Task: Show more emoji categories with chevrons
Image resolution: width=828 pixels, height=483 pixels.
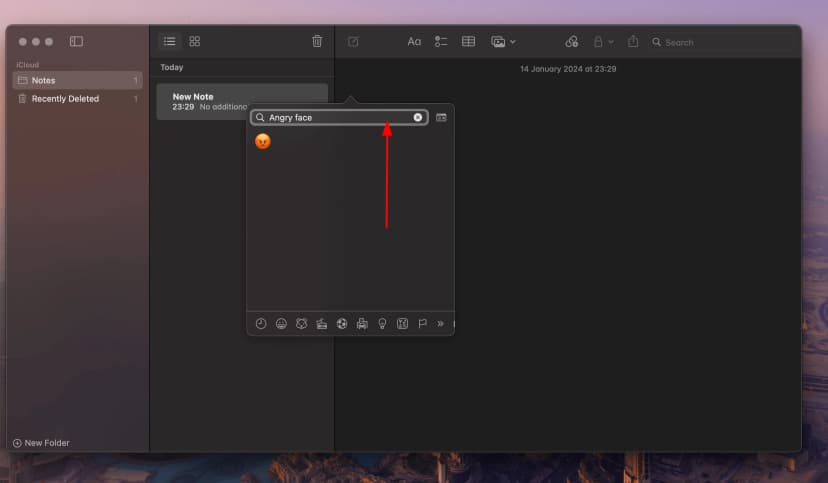Action: 440,324
